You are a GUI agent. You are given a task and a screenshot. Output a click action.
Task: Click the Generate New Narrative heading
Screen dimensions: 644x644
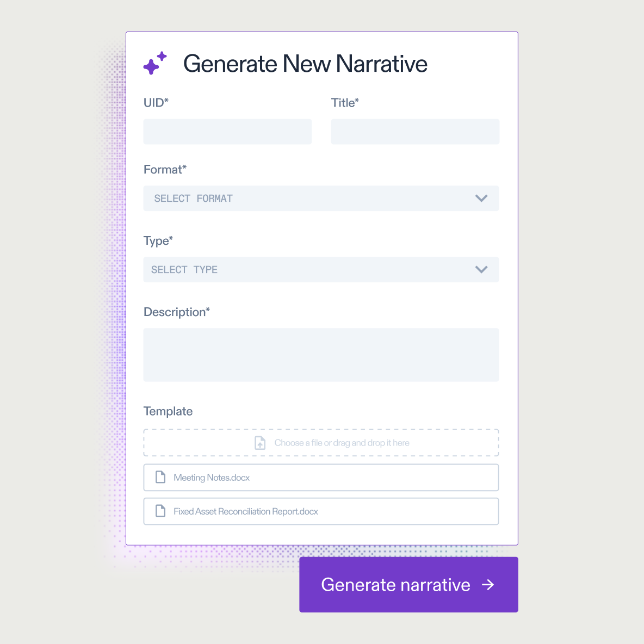pyautogui.click(x=306, y=63)
